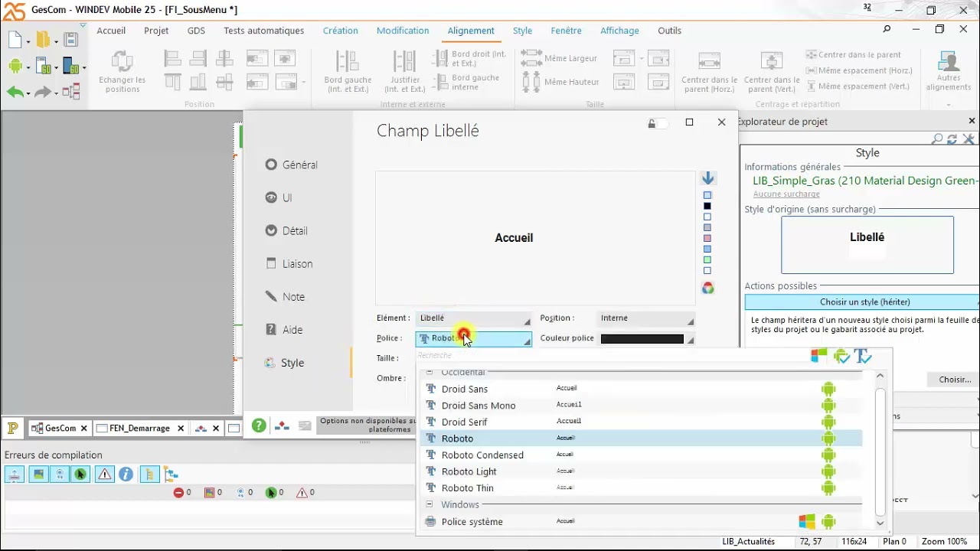Viewport: 980px width, 551px height.
Task: Open the FEN_Demarrage document tab
Action: tap(139, 429)
